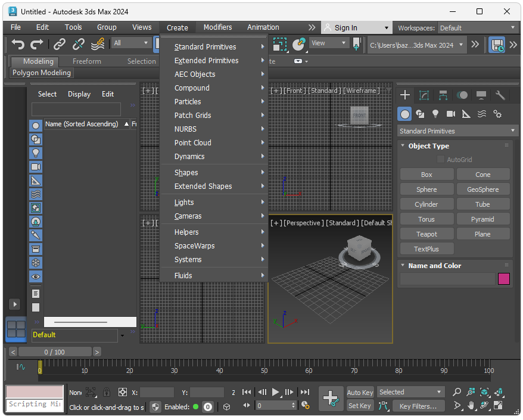Click the Undo arrow icon
This screenshot has height=420, width=523.
(18, 43)
